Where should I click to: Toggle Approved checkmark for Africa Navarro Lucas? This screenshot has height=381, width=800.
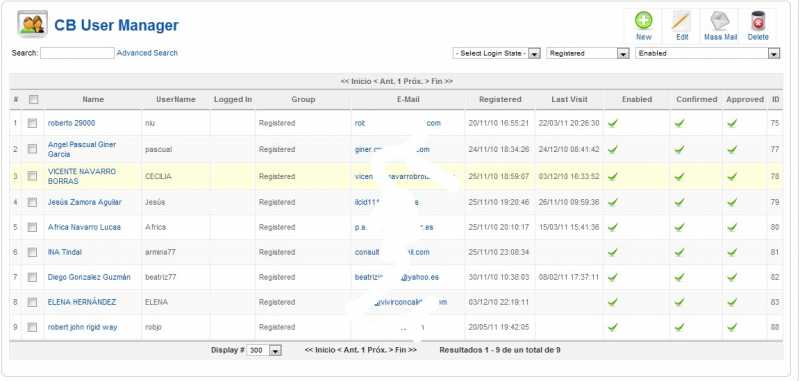click(x=732, y=227)
